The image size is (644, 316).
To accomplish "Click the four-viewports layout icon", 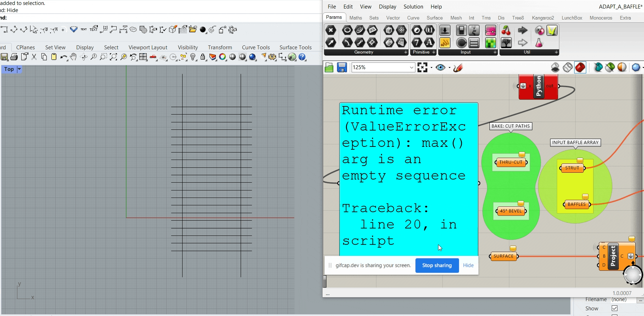I will (x=143, y=57).
